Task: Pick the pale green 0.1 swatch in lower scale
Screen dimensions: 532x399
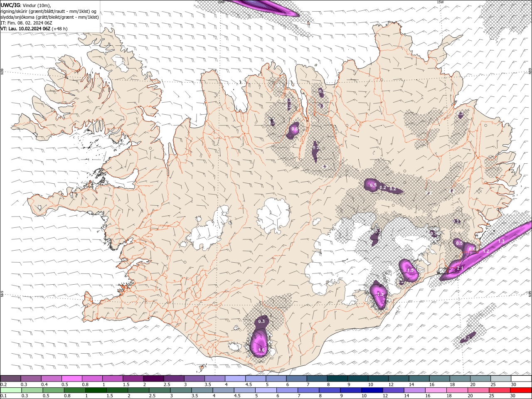Action: pyautogui.click(x=11, y=390)
